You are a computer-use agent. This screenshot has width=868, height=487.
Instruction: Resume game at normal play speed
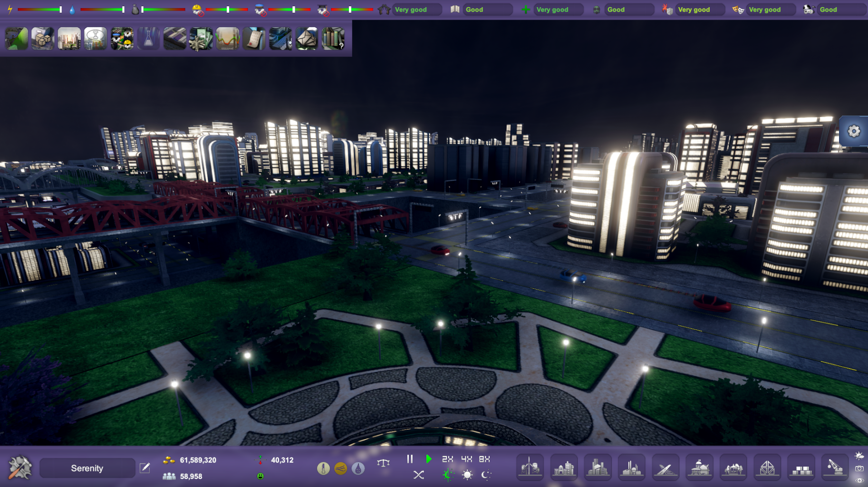[x=429, y=459]
